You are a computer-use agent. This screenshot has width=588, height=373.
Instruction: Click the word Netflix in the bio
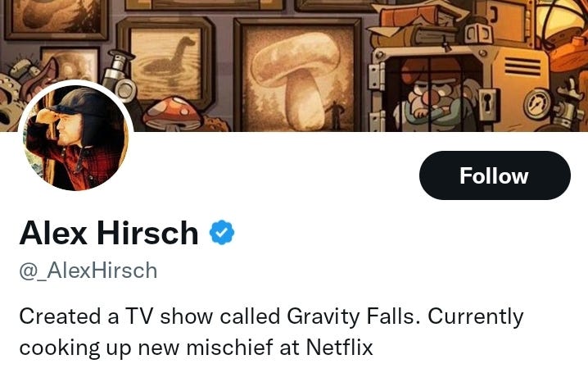(339, 348)
